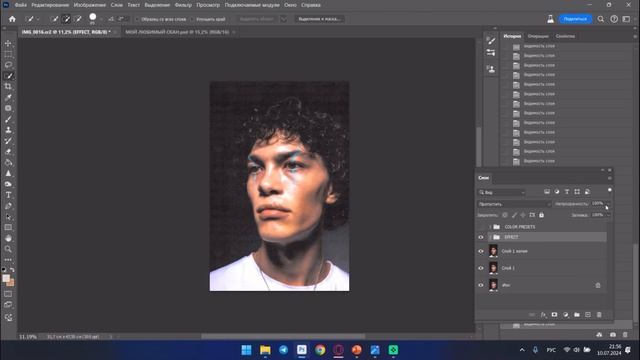
Task: Expand the COLOR PRESETS group
Action: [x=490, y=227]
